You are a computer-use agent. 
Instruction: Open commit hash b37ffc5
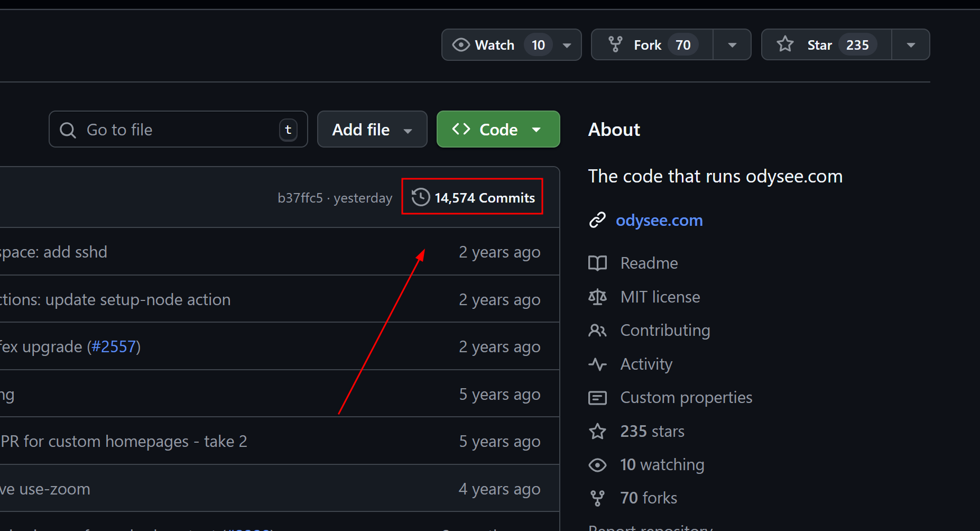(x=300, y=198)
